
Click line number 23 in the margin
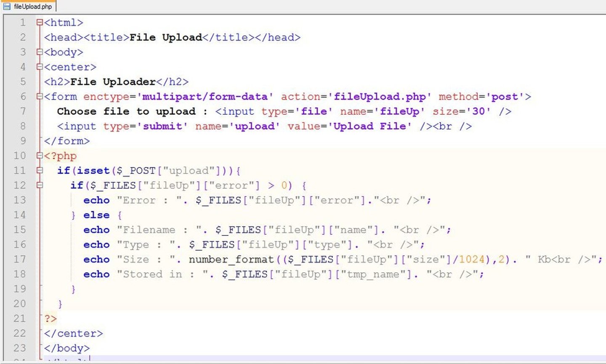click(x=20, y=348)
